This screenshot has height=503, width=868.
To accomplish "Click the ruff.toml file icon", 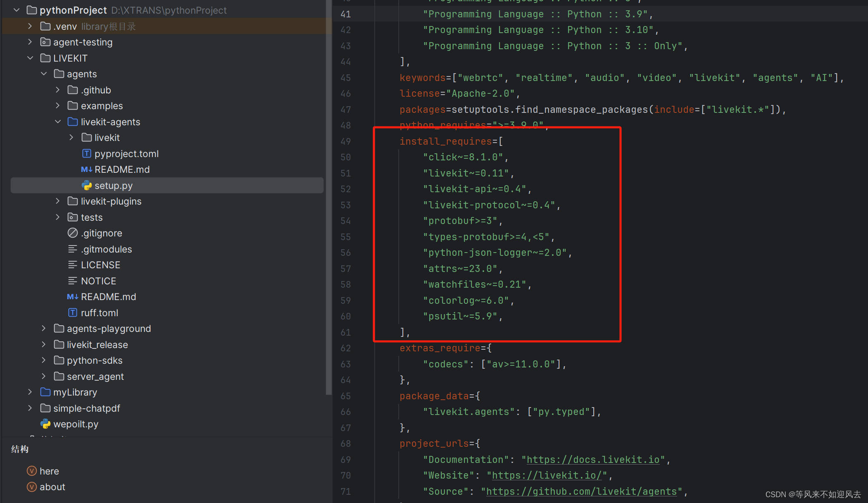I will pyautogui.click(x=73, y=313).
